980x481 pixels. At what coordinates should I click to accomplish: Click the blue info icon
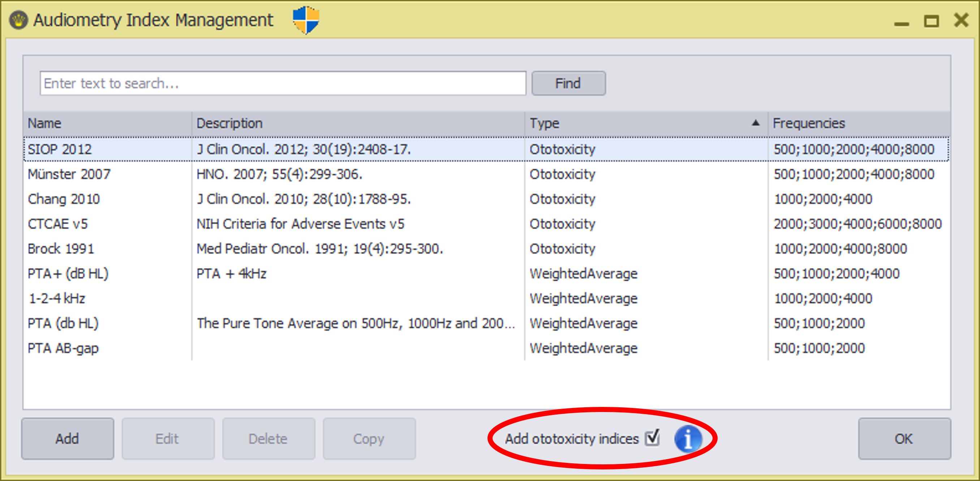pos(688,439)
